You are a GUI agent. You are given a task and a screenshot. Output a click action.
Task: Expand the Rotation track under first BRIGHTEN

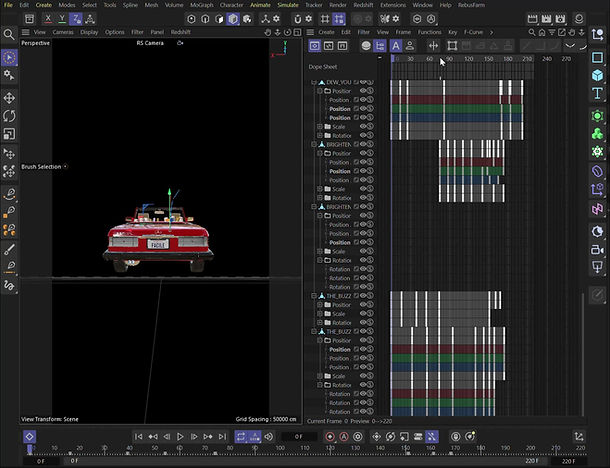[320, 198]
